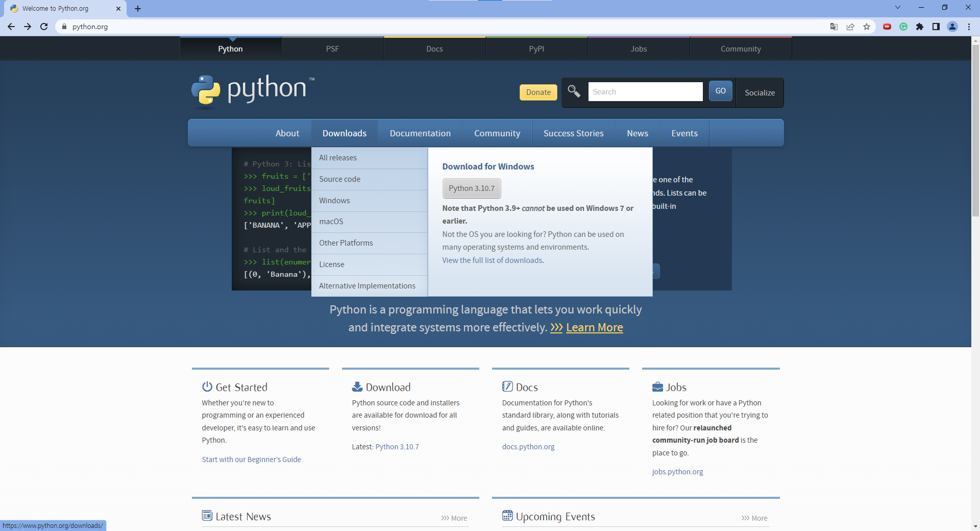Open View the full list of downloads

pyautogui.click(x=493, y=260)
